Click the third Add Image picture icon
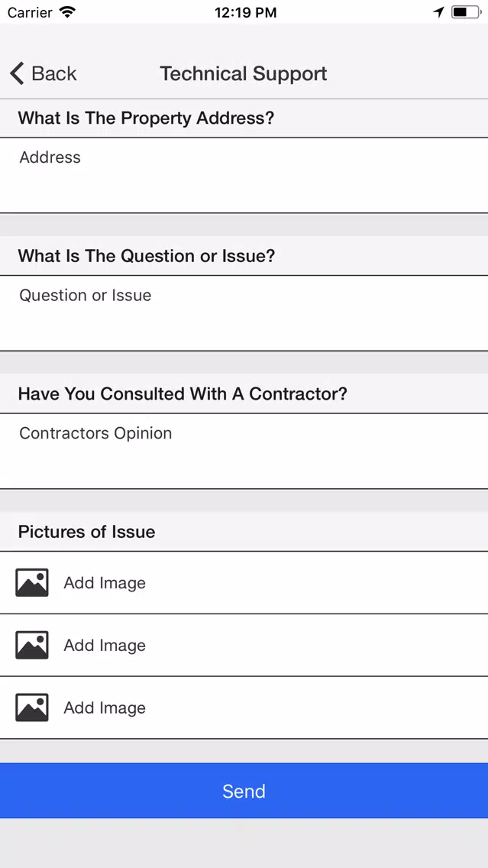The width and height of the screenshot is (488, 868). 32,708
